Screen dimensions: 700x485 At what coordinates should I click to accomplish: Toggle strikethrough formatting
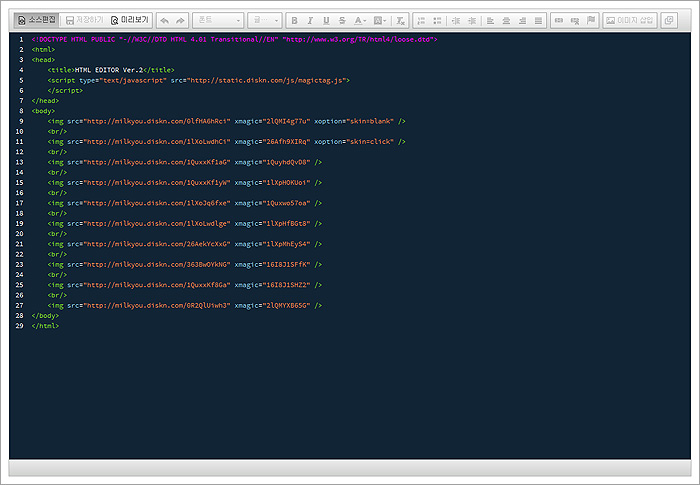click(342, 21)
